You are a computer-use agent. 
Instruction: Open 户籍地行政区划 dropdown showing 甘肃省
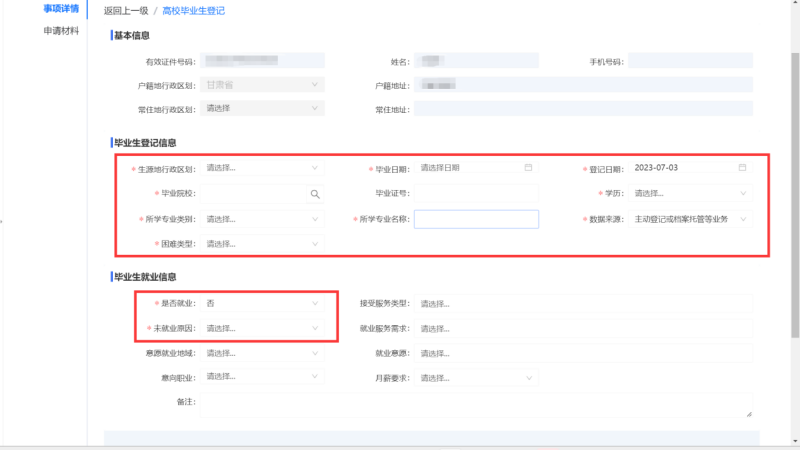pyautogui.click(x=262, y=85)
